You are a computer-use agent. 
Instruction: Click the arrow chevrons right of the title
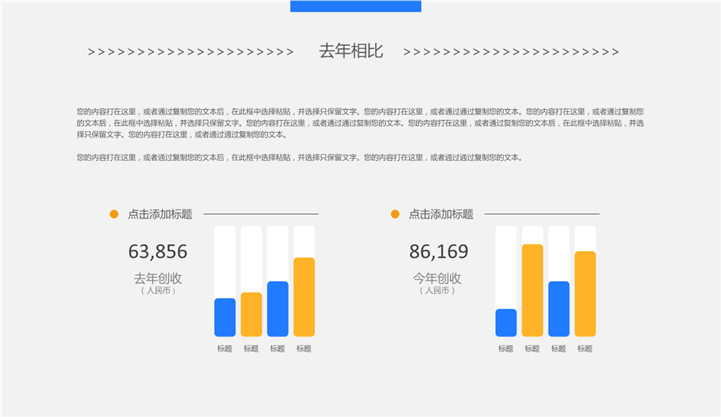click(511, 52)
